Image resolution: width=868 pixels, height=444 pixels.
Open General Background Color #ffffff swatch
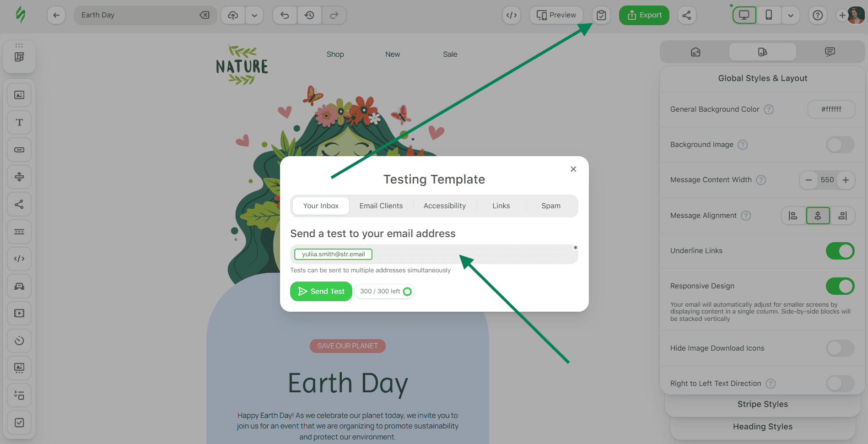coord(831,109)
